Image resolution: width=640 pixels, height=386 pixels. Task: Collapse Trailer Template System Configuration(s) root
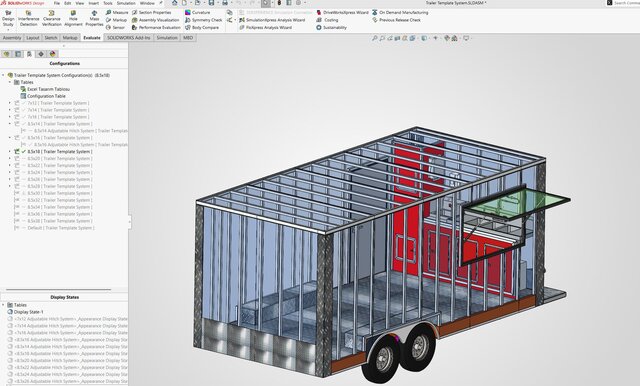[3, 75]
